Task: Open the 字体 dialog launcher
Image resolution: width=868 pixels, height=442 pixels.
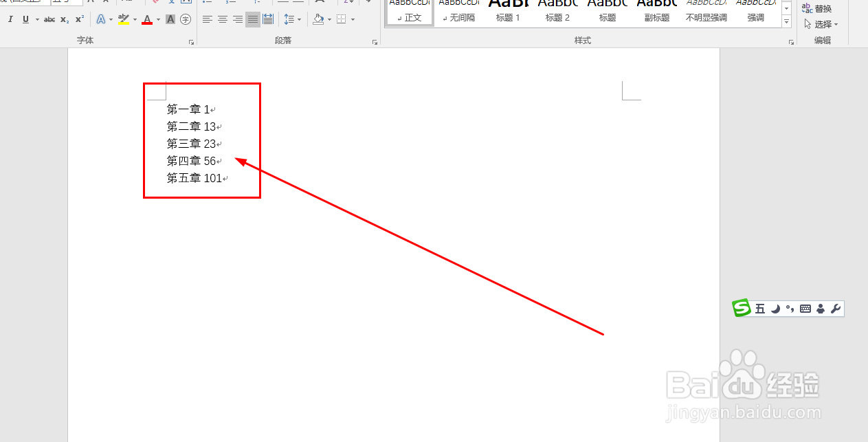Action: (191, 42)
